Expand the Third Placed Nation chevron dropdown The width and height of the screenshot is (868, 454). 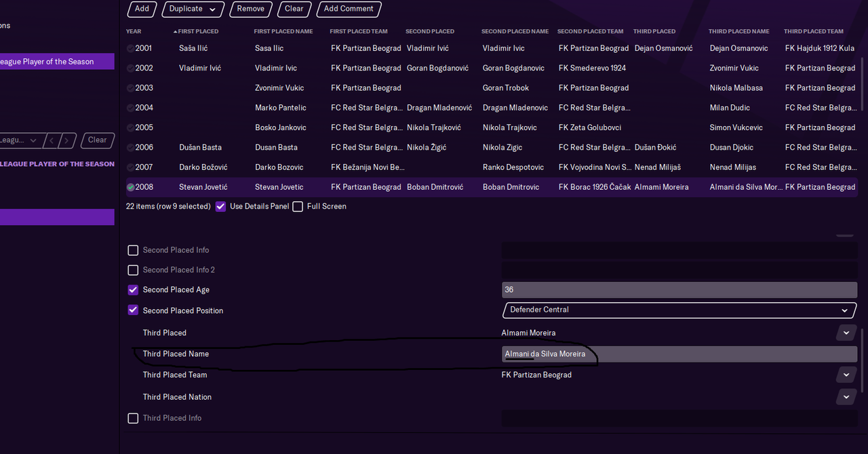click(846, 397)
